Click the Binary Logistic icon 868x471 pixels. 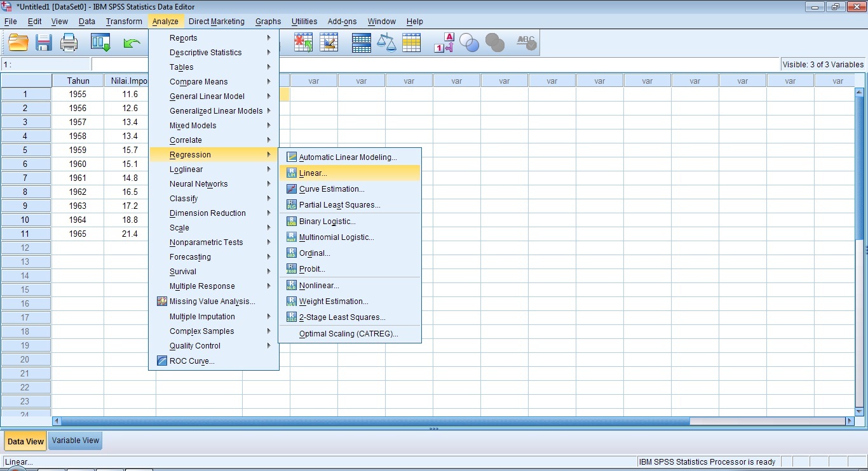point(292,221)
